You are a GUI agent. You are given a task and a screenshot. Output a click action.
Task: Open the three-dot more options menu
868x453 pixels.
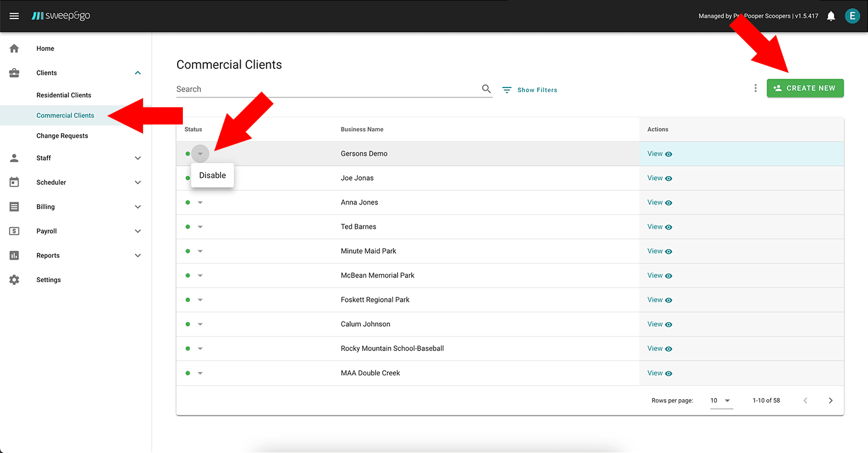coord(755,88)
